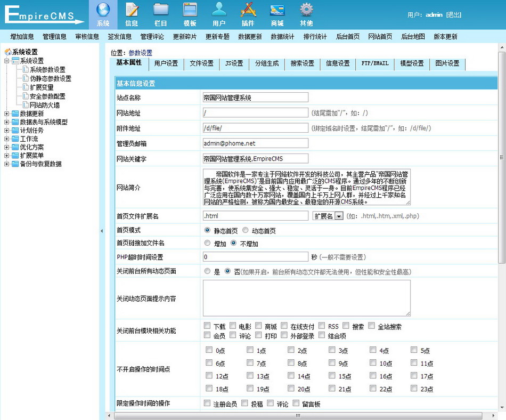Expand the 优化方案 tree node

[6, 147]
